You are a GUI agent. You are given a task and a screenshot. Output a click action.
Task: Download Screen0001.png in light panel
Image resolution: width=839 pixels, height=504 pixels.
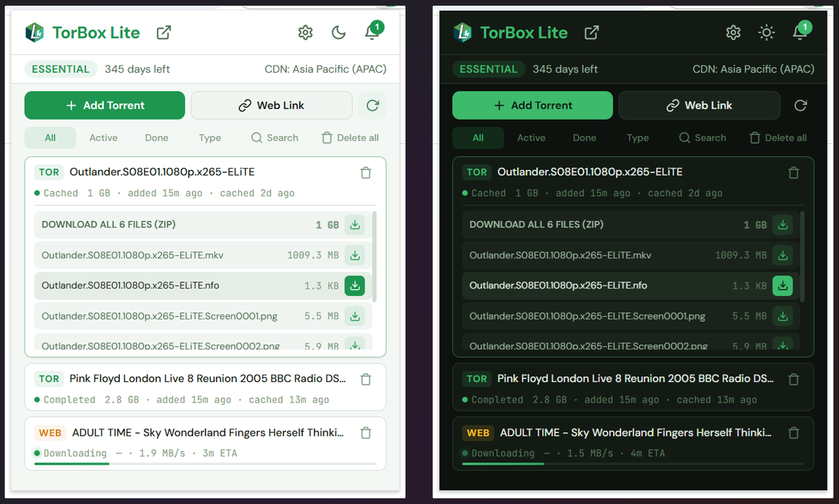click(x=355, y=316)
